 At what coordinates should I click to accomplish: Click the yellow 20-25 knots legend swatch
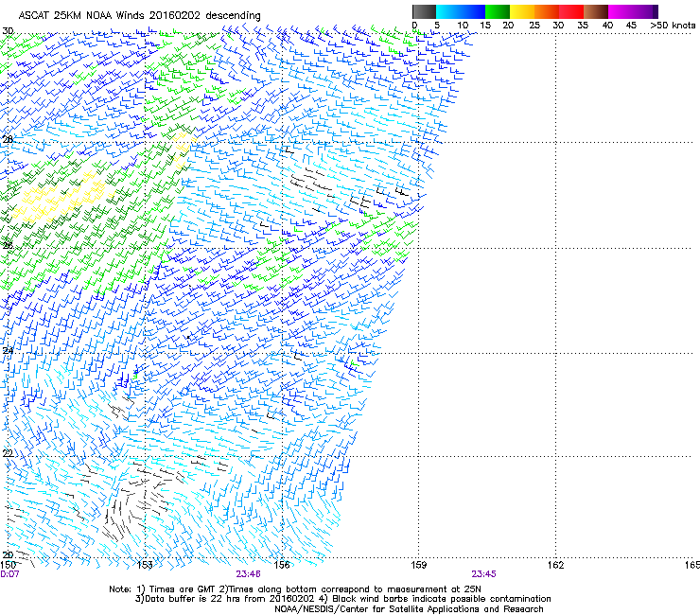pyautogui.click(x=522, y=11)
